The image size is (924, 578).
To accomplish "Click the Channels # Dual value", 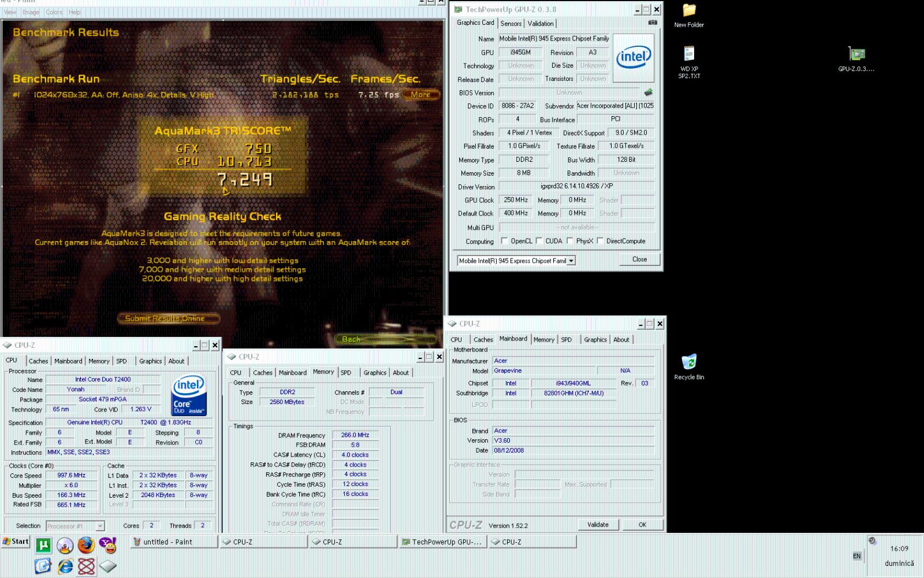I will click(396, 392).
